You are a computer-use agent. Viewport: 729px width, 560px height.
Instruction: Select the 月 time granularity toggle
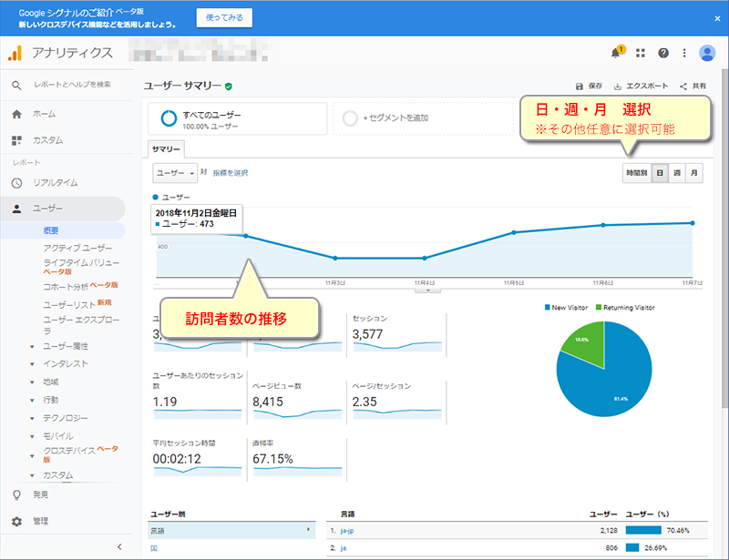click(694, 172)
